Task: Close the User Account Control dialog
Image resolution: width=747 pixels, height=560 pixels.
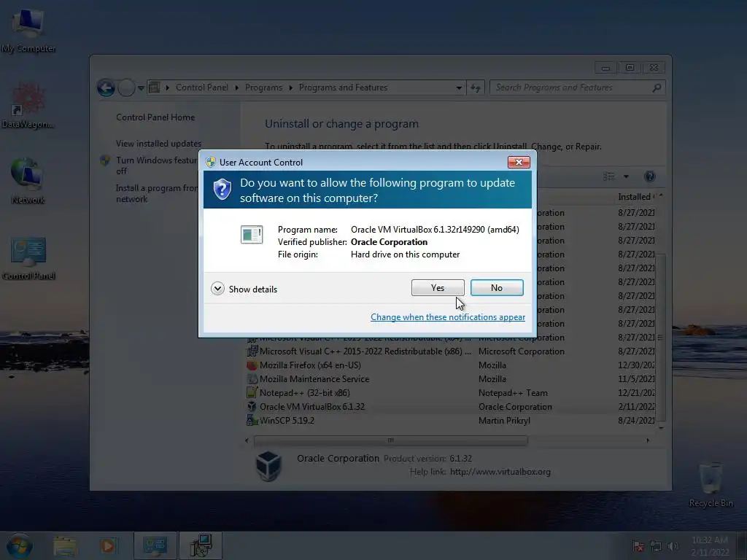Action: tap(519, 163)
